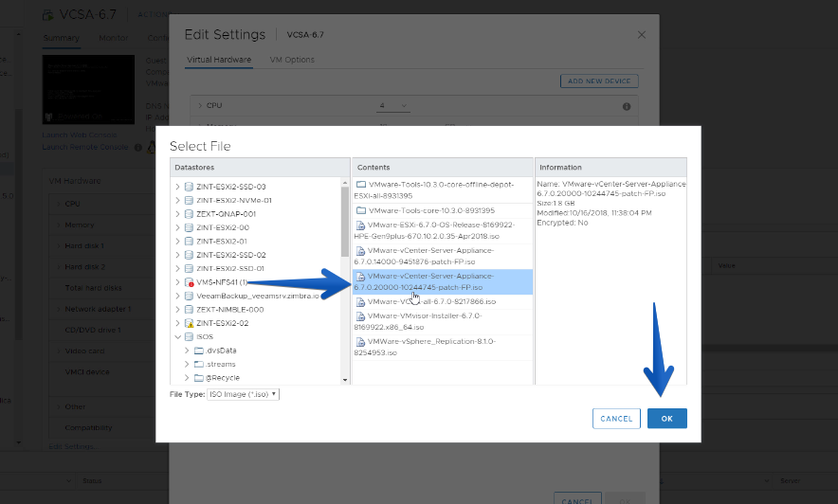The height and width of the screenshot is (504, 838).
Task: Click .streams folder icon
Action: tap(199, 364)
